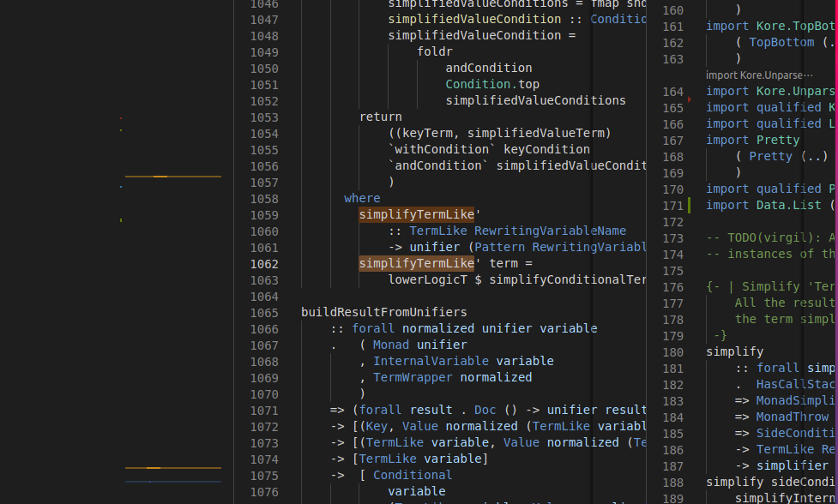The height and width of the screenshot is (504, 838).
Task: Click the small red error dot in the minimap
Action: (121, 119)
